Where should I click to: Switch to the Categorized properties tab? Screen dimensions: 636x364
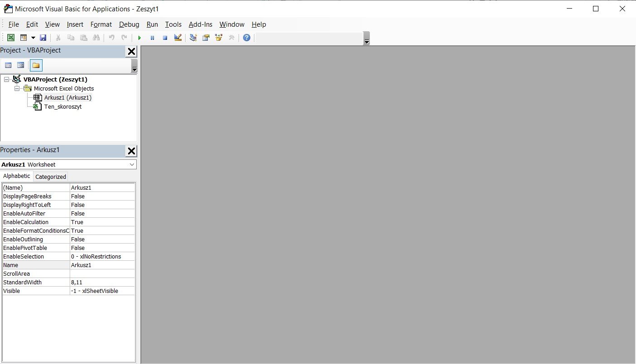tap(51, 177)
